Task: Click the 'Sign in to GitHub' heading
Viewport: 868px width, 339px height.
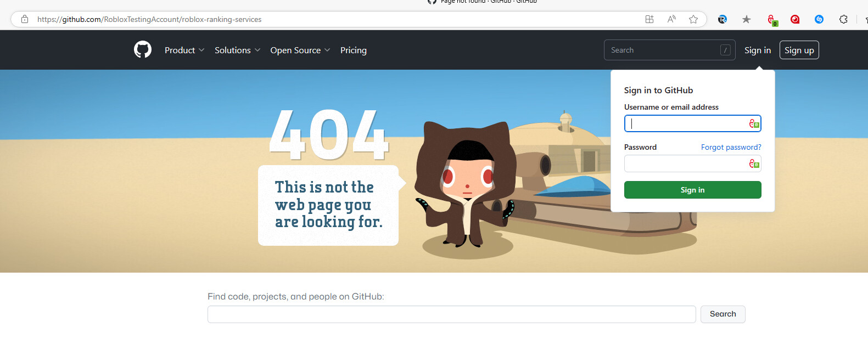Action: coord(658,91)
